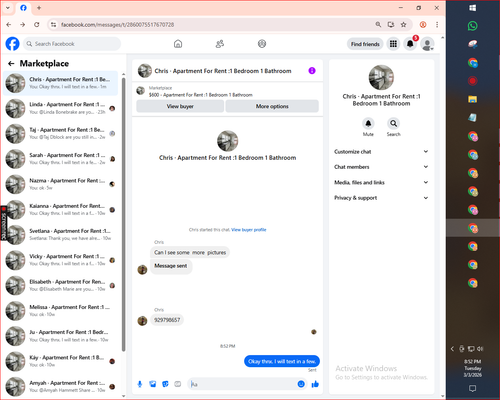Viewport: 500px width, 400px height.
Task: Open Amyah apartment conversation
Action: pyautogui.click(x=61, y=387)
